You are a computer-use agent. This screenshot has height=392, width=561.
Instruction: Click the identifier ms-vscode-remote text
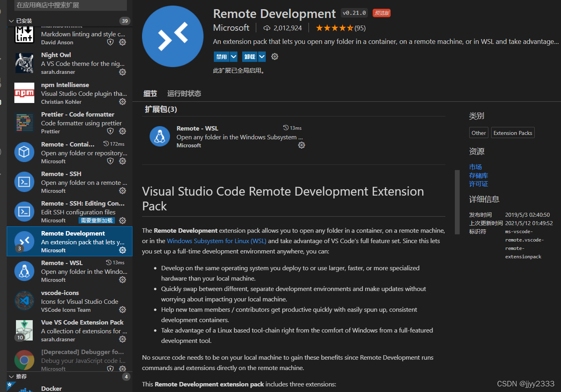(x=524, y=244)
